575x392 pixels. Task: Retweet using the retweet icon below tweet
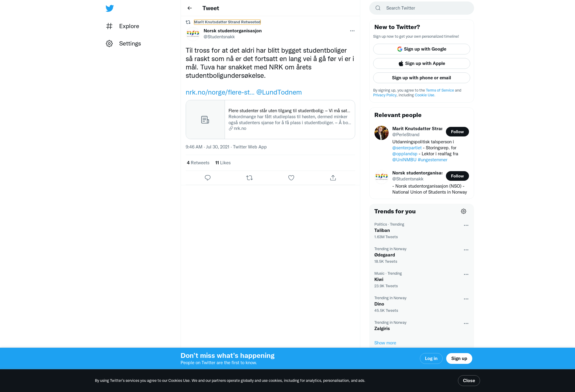click(x=249, y=178)
